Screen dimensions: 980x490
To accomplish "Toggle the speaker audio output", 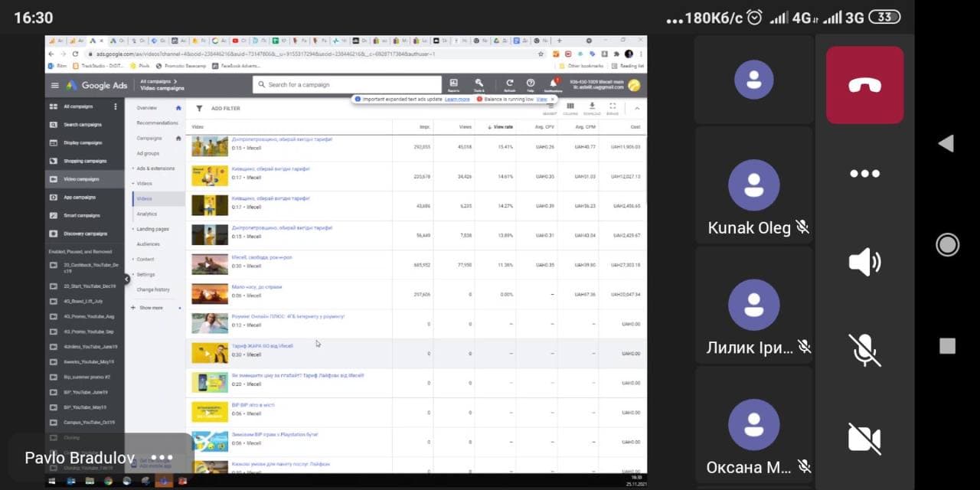I will coord(864,263).
